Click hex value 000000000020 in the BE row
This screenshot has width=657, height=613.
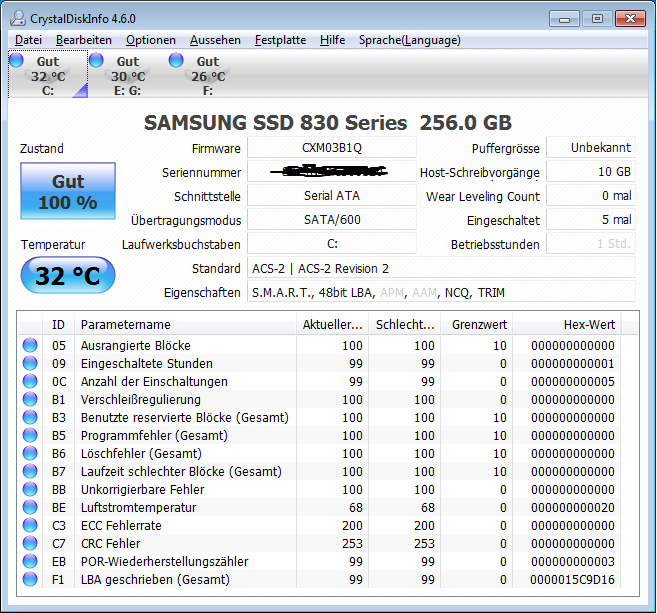pos(572,507)
